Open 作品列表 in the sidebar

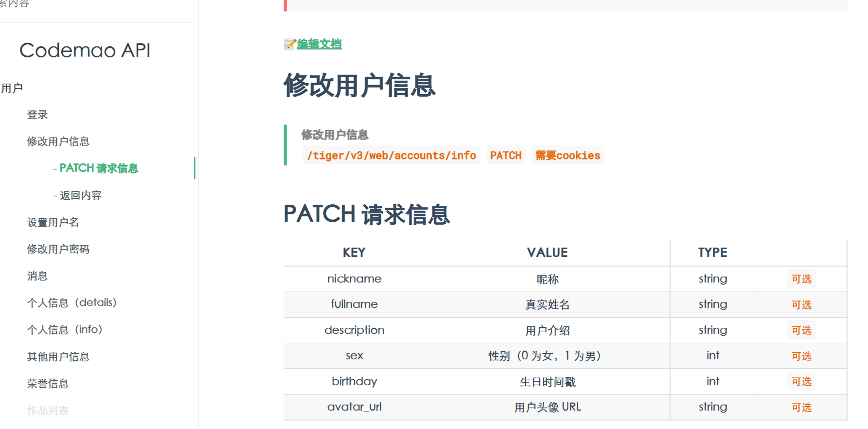(48, 411)
